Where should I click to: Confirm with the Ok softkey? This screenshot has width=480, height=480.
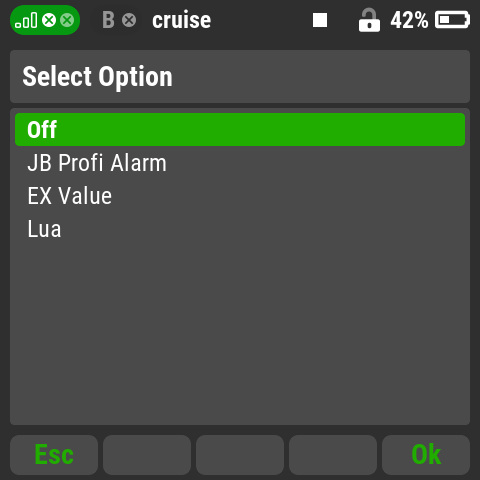[426, 455]
